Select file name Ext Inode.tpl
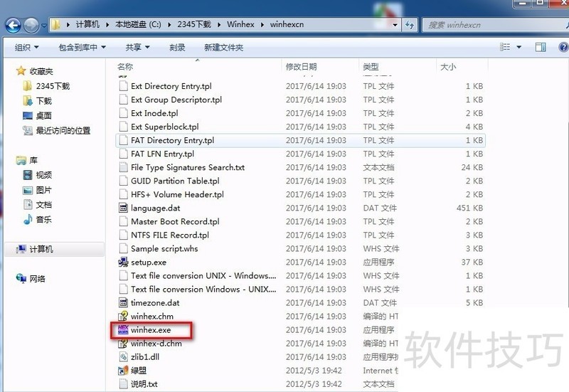The height and width of the screenshot is (392, 569). tap(154, 113)
